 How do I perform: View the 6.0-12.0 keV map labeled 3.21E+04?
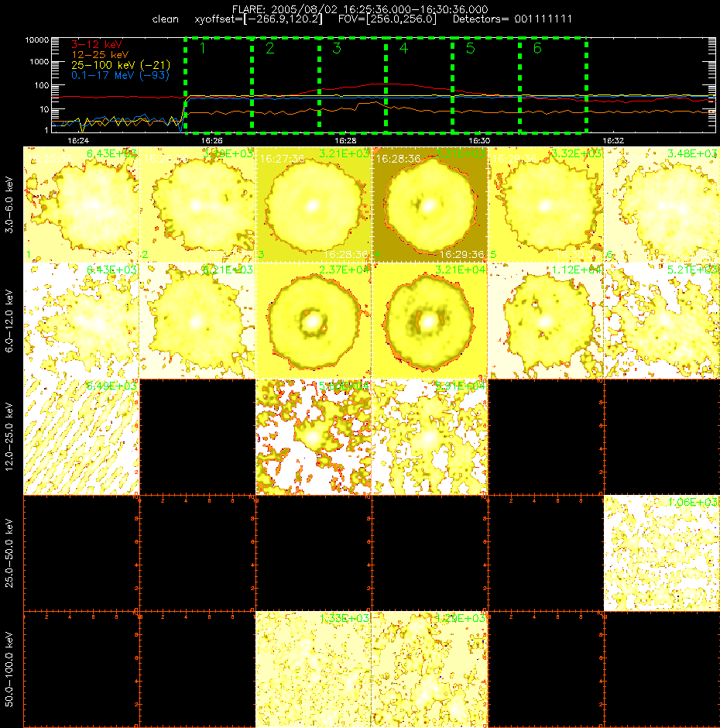[430, 321]
